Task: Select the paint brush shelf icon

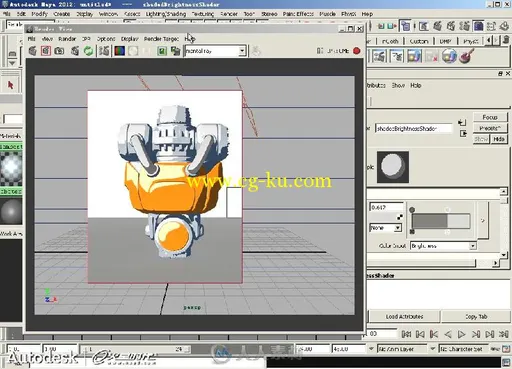Action: coord(466,56)
